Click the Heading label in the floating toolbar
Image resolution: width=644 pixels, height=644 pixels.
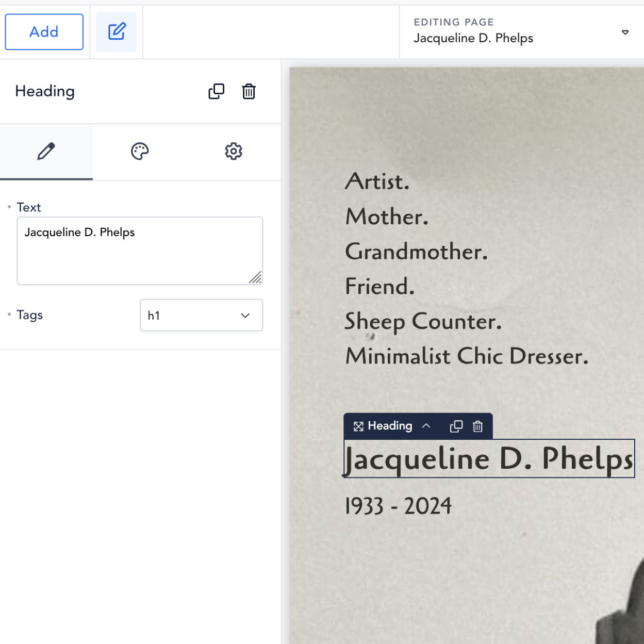pos(390,426)
